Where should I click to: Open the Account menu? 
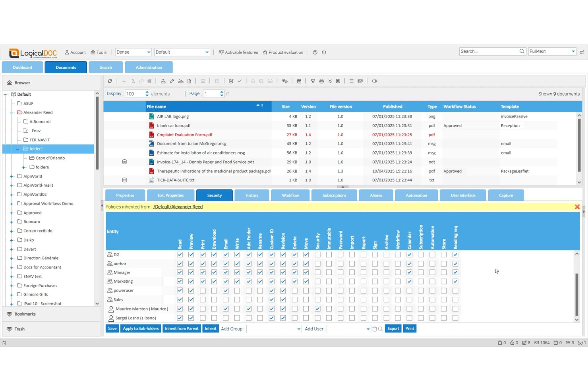click(75, 52)
